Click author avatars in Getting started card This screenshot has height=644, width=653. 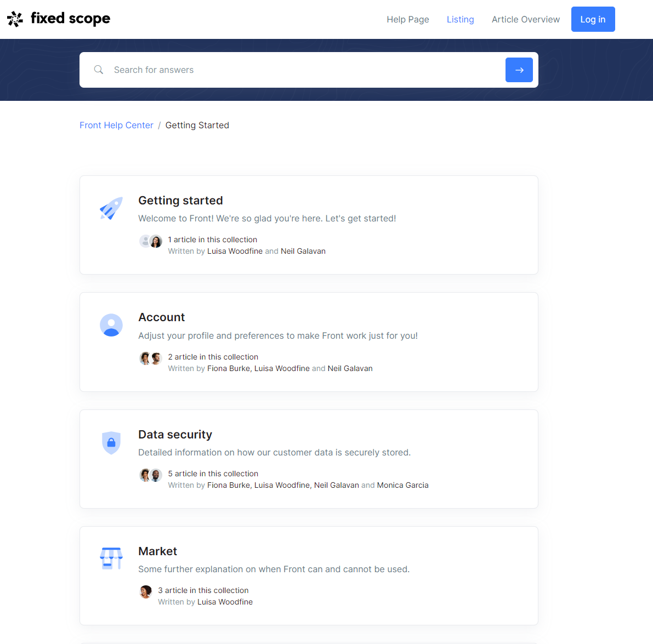150,241
